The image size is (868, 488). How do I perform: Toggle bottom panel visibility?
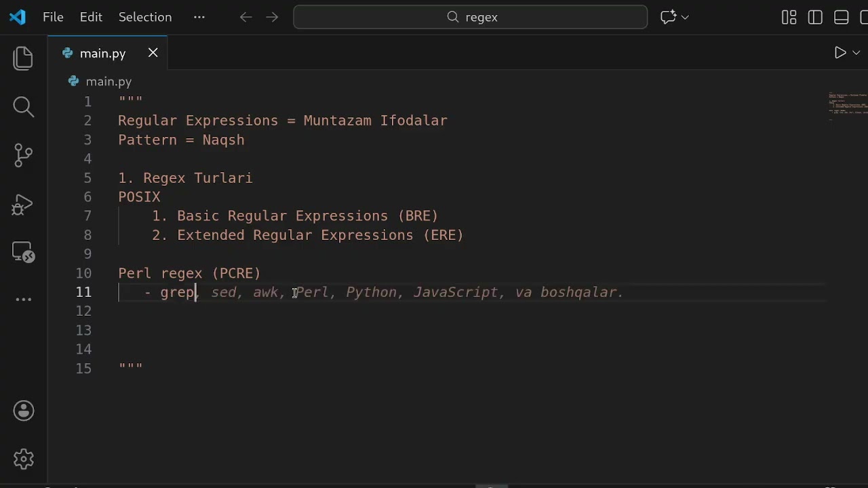842,18
